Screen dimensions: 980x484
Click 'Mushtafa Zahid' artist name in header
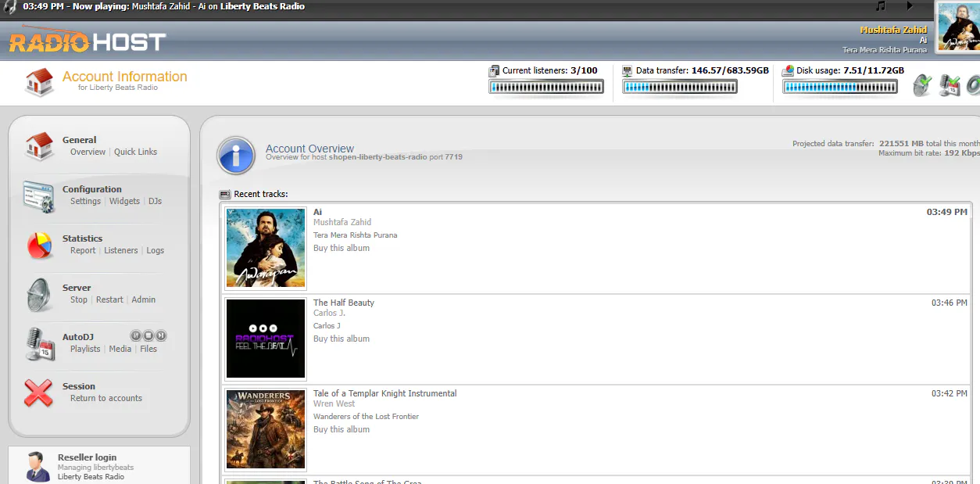pyautogui.click(x=893, y=30)
